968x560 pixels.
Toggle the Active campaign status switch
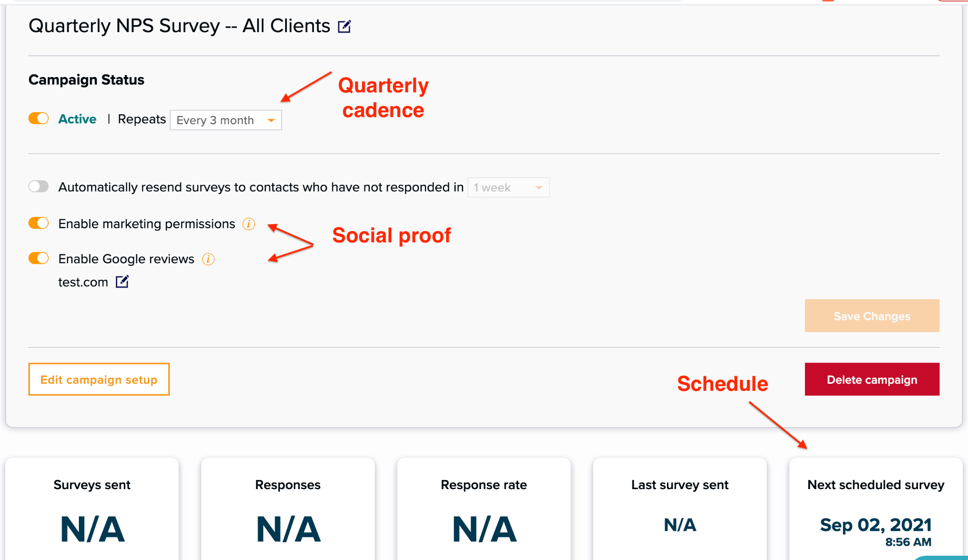39,119
